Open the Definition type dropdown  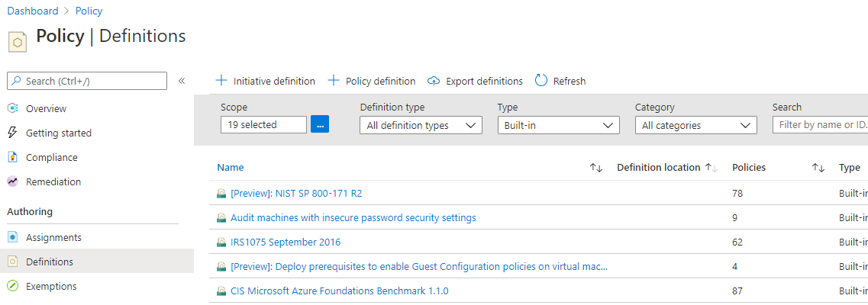421,125
